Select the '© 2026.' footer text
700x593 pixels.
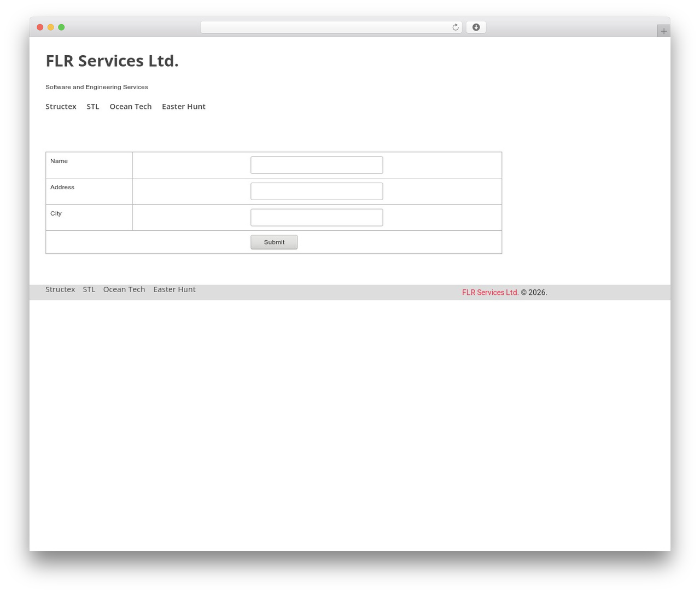[x=534, y=293]
